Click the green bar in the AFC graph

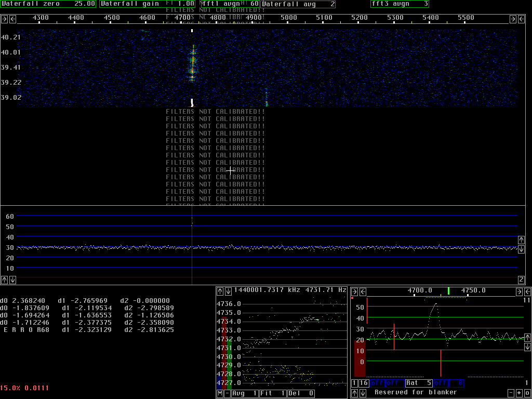pos(229,363)
